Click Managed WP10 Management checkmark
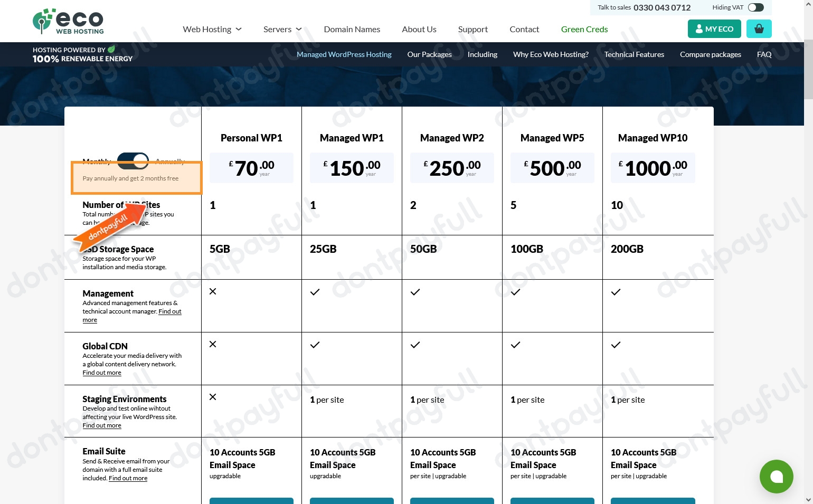813x504 pixels. coord(616,292)
